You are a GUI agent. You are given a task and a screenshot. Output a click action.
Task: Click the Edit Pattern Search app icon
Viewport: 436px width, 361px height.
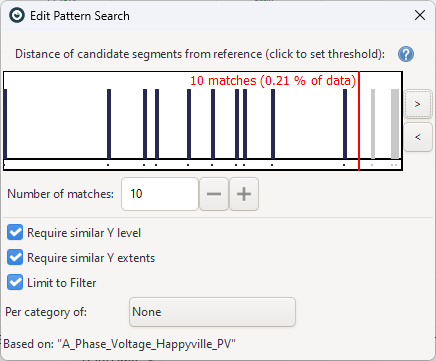pyautogui.click(x=17, y=15)
